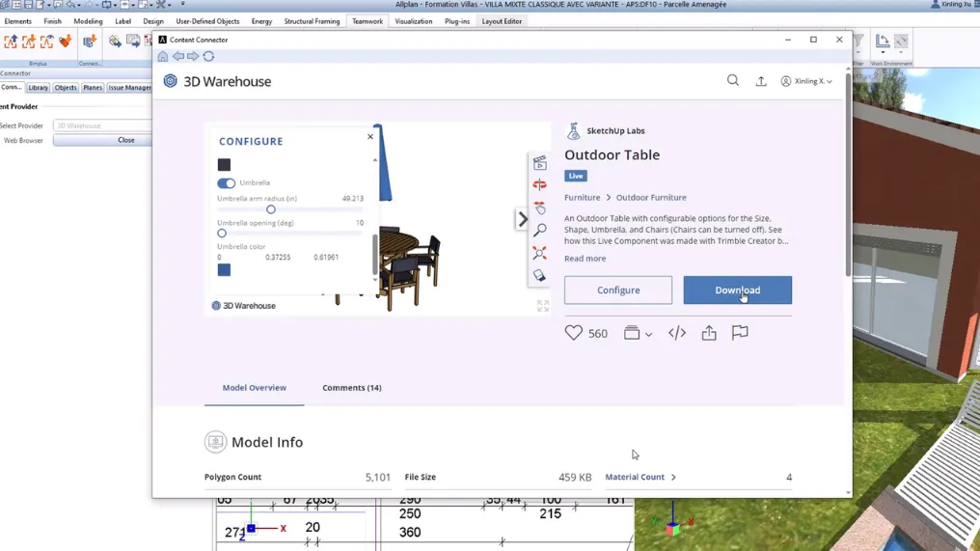
Task: Open the embed code icon
Action: 677,333
